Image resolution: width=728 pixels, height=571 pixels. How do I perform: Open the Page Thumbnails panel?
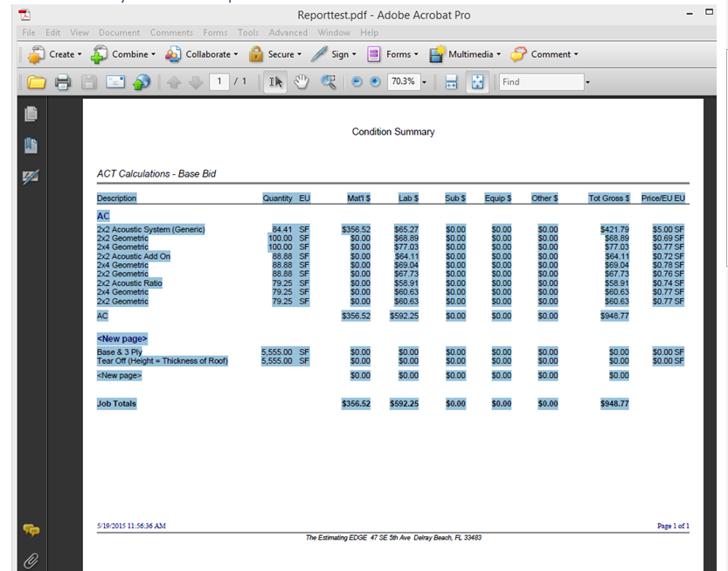pyautogui.click(x=30, y=112)
